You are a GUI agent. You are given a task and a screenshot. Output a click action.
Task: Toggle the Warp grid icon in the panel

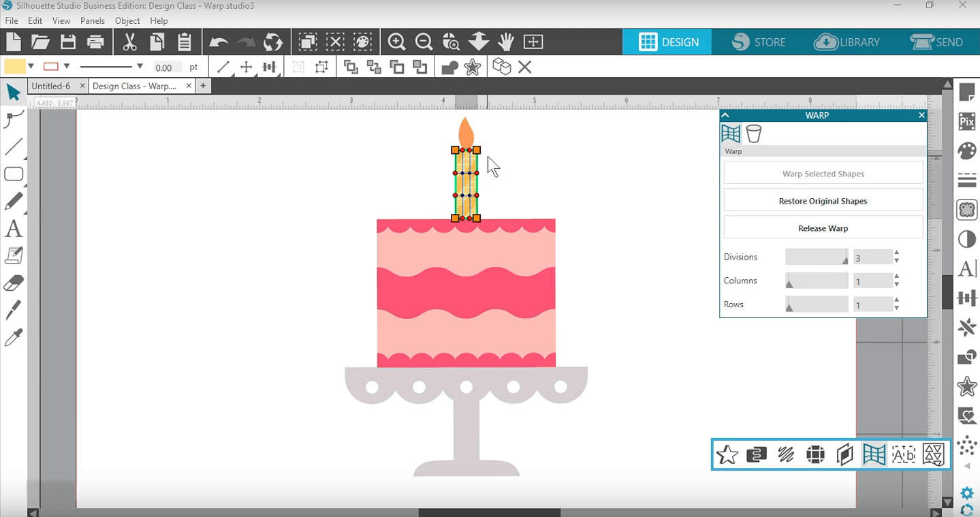tap(731, 134)
